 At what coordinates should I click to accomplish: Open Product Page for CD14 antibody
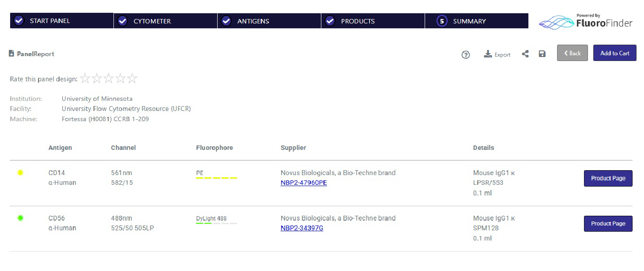pos(608,178)
